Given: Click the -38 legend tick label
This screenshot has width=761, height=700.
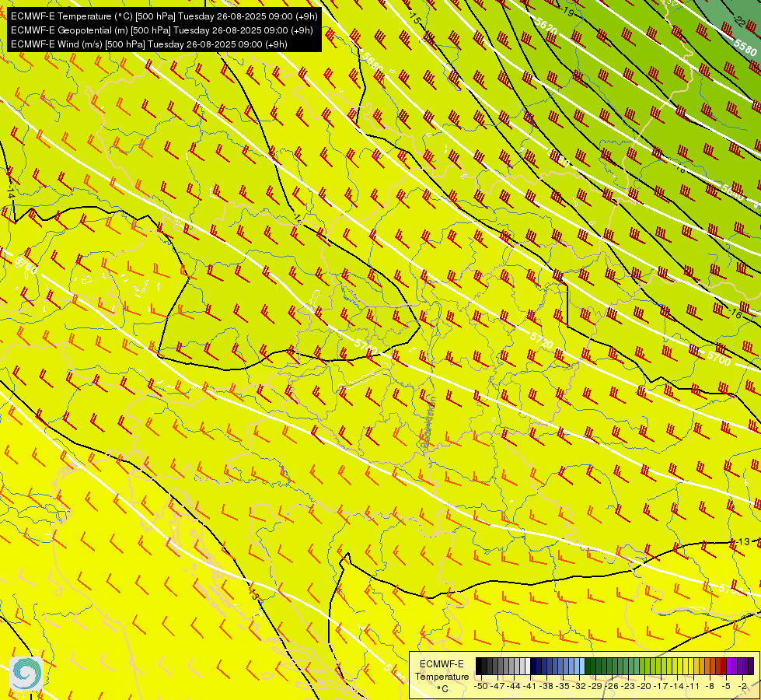Looking at the screenshot, I should tap(547, 686).
